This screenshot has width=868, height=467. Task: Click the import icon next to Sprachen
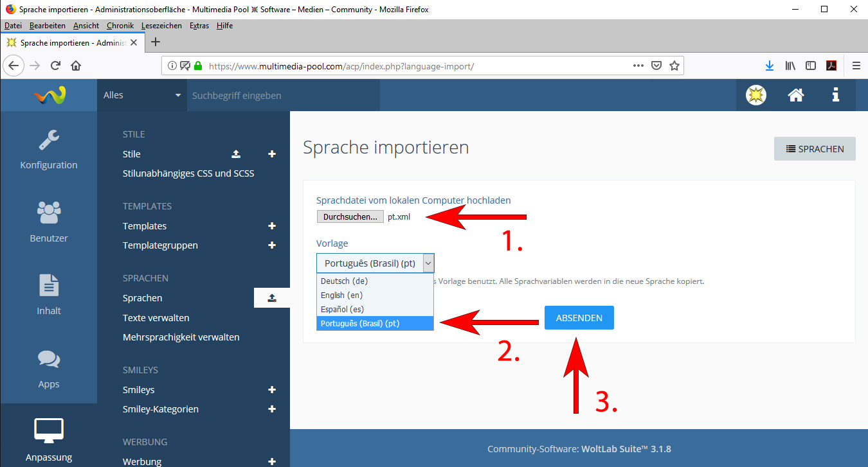(271, 298)
